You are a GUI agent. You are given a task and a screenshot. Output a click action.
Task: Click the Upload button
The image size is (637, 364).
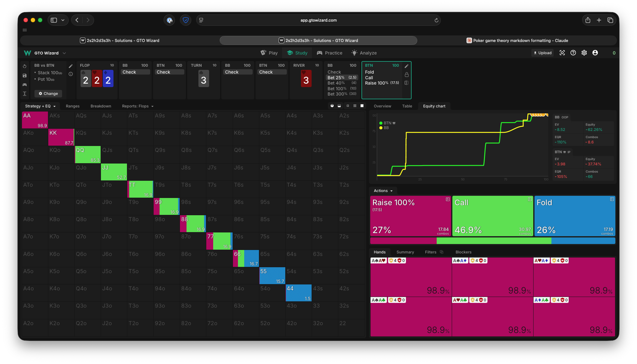[x=543, y=53]
